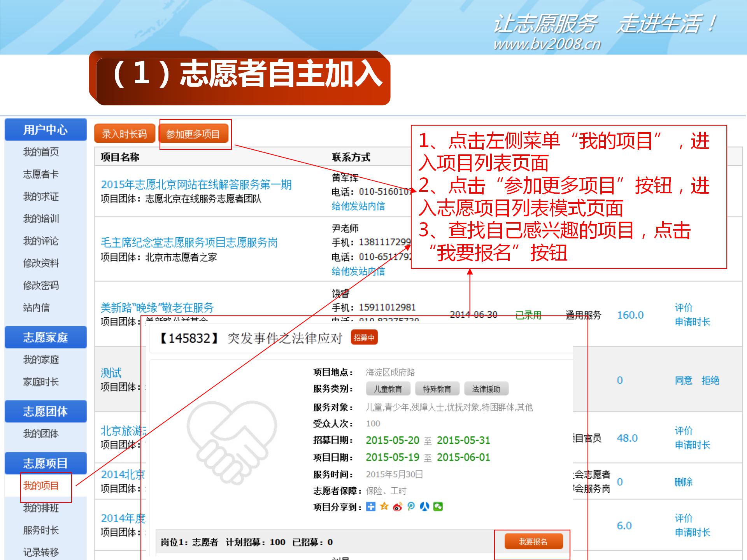
Task: Open 我的项目 in the left menu
Action: coord(41,485)
